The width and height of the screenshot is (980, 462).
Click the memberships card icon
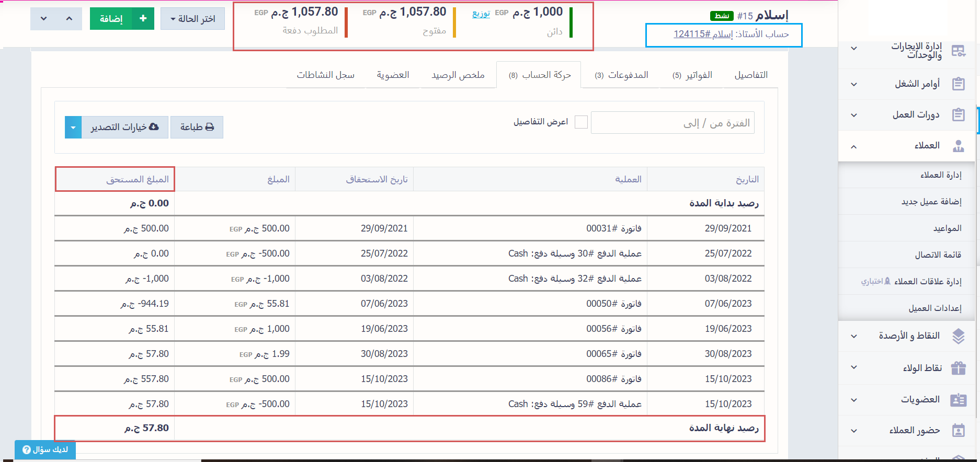coord(958,400)
